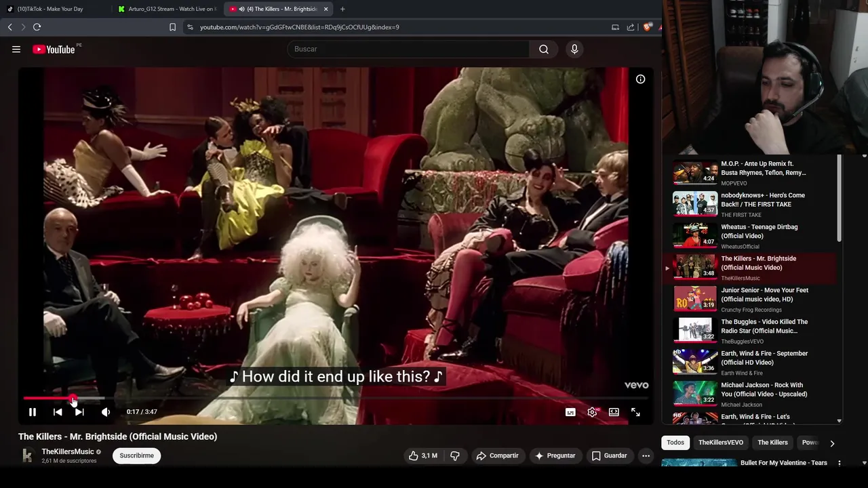Play Michael Jackson - Rock With You
Screen dimensions: 868x488
750,394
